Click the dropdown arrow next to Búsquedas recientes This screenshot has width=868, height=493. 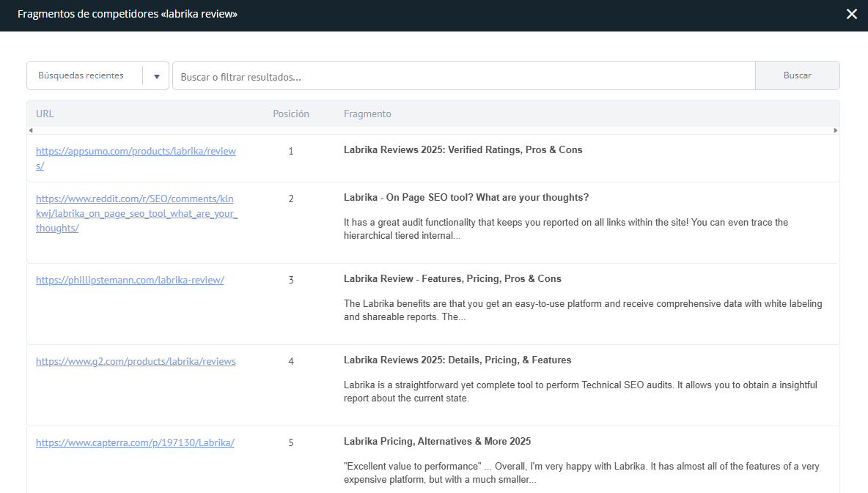[x=157, y=76]
